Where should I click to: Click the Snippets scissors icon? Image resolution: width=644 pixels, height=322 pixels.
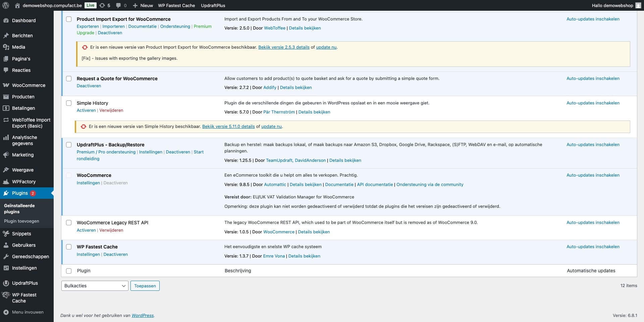6,234
